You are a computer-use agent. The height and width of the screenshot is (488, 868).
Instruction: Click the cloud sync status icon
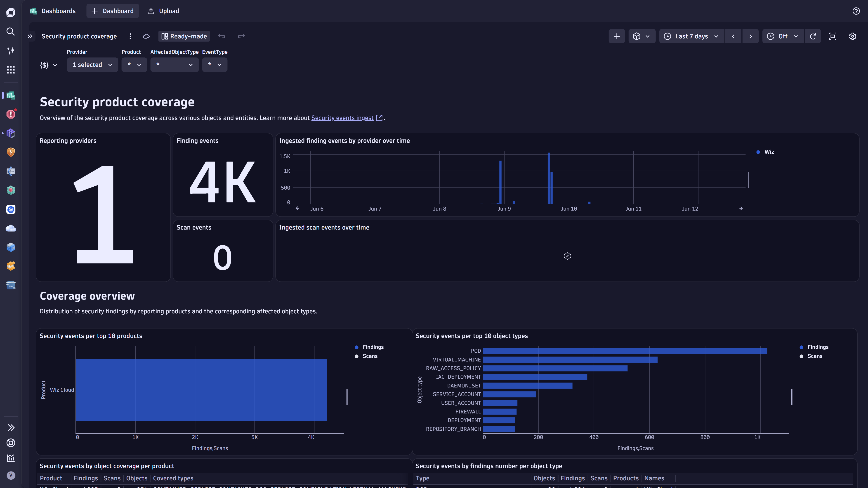[x=146, y=36]
